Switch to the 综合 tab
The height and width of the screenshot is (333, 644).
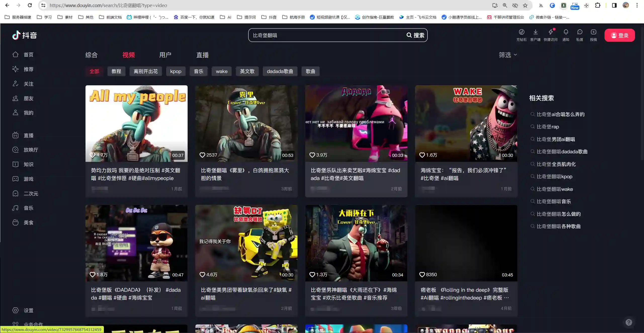[91, 55]
